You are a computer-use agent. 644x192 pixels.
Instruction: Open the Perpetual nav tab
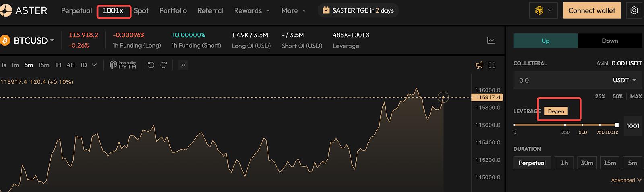[x=76, y=10]
